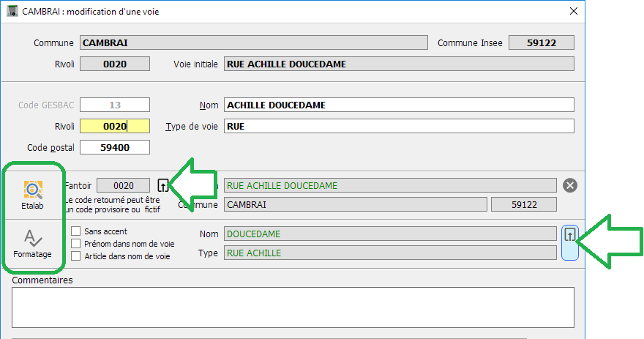This screenshot has width=644, height=339.
Task: Toggle Prénom dans nom de voie
Action: pyautogui.click(x=76, y=244)
